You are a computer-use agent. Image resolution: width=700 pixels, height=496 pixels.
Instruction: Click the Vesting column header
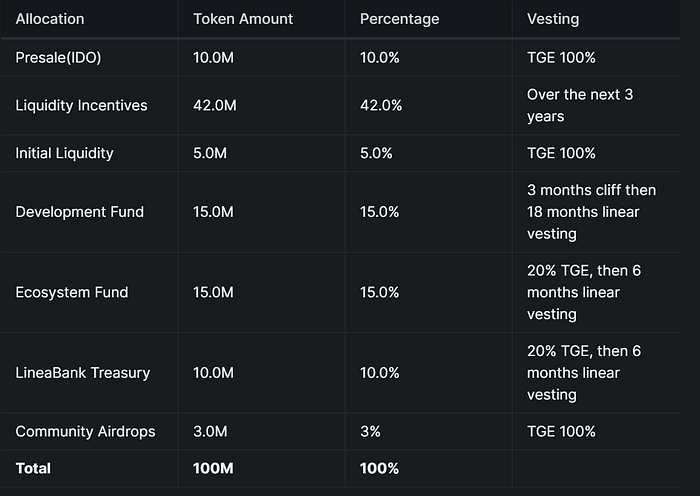click(552, 19)
